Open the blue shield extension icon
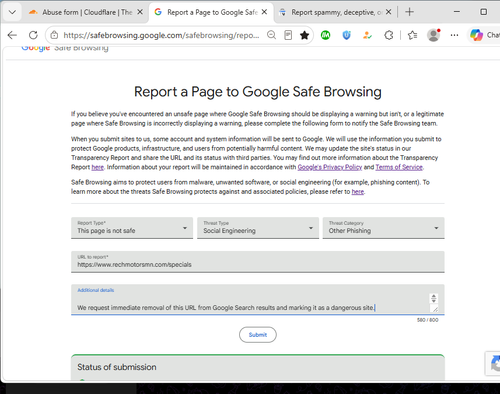Screen dimensions: 500x394 pyautogui.click(x=347, y=35)
